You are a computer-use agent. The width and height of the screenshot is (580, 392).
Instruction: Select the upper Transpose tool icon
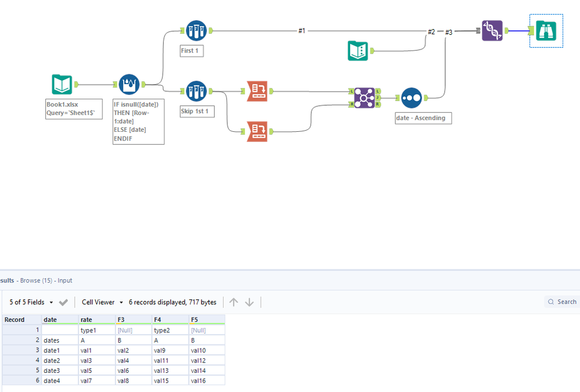(257, 91)
